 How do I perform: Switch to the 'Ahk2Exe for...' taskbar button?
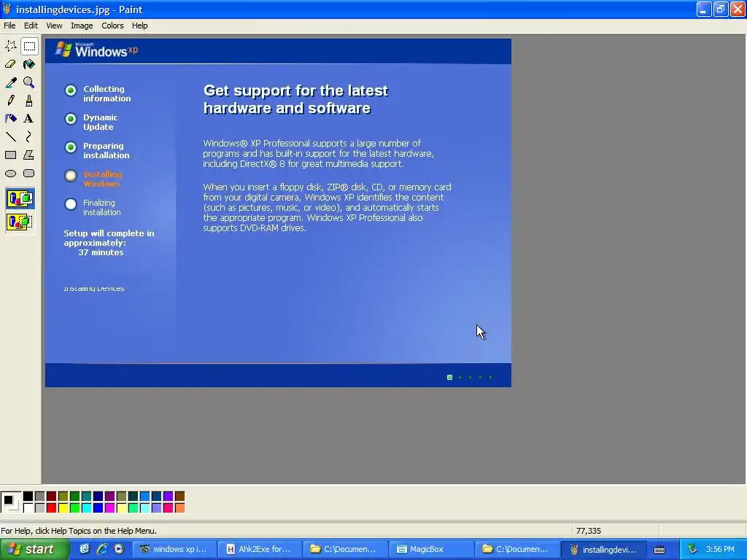(260, 549)
